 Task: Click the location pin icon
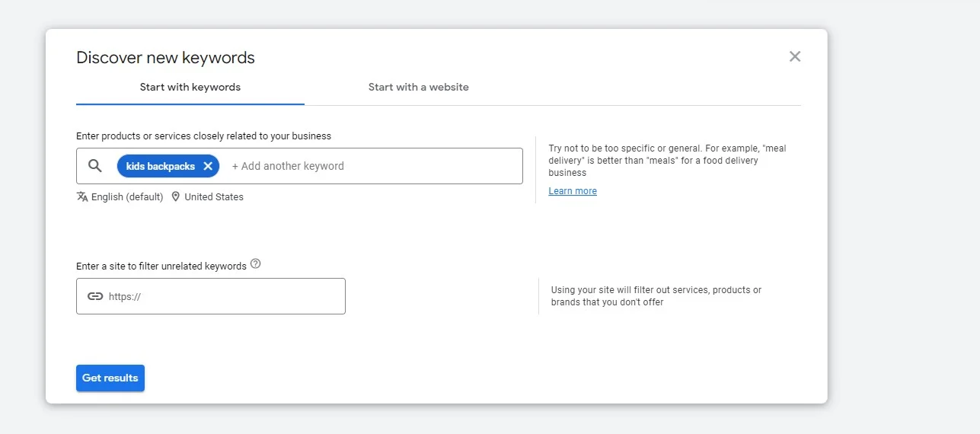coord(176,196)
